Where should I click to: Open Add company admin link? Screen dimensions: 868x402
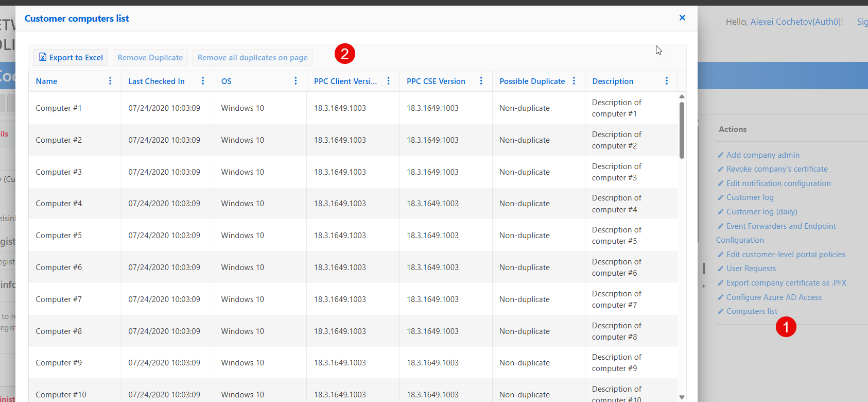762,155
